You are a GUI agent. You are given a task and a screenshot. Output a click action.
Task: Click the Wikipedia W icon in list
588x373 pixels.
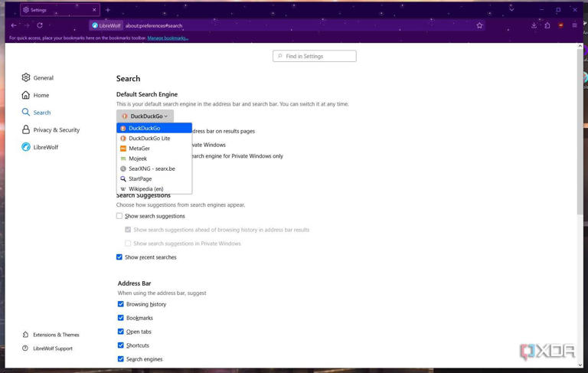tap(123, 188)
